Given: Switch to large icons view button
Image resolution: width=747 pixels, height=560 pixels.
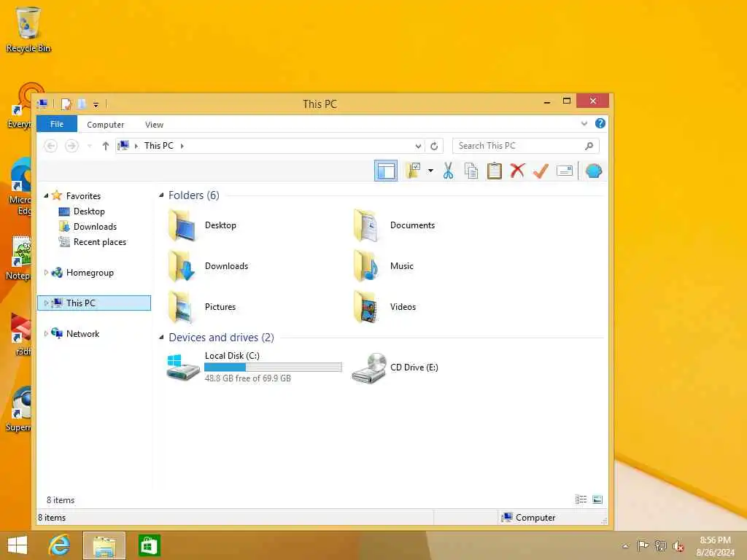Looking at the screenshot, I should click(x=597, y=499).
